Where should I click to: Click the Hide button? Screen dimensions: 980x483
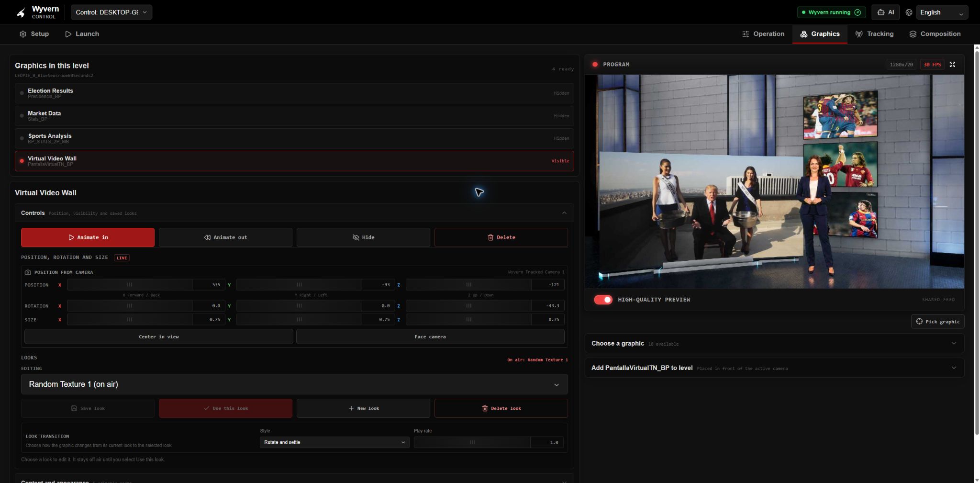click(363, 237)
